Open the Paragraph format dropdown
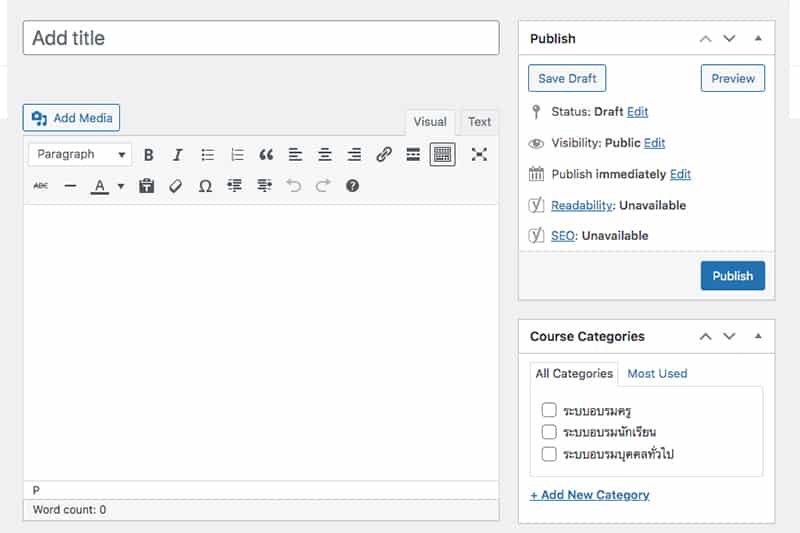The width and height of the screenshot is (800, 533). point(80,155)
